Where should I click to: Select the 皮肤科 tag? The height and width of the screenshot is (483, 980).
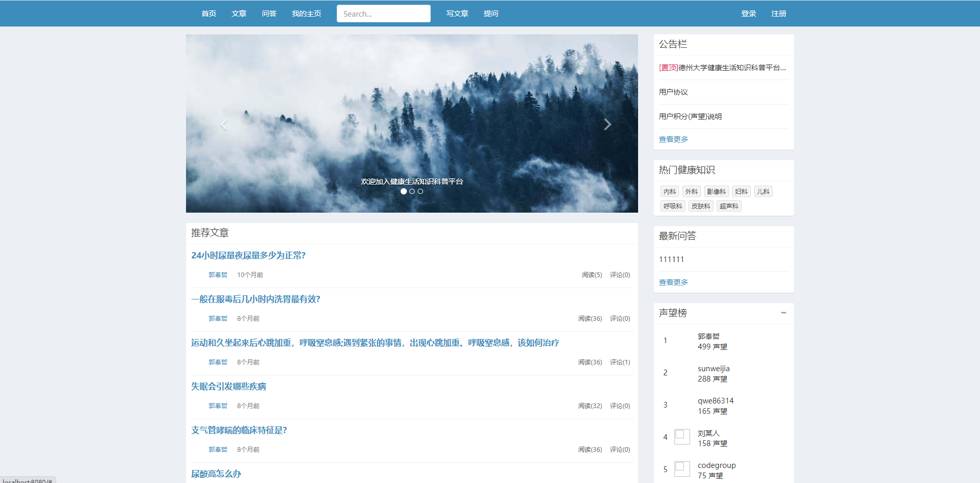click(x=701, y=206)
